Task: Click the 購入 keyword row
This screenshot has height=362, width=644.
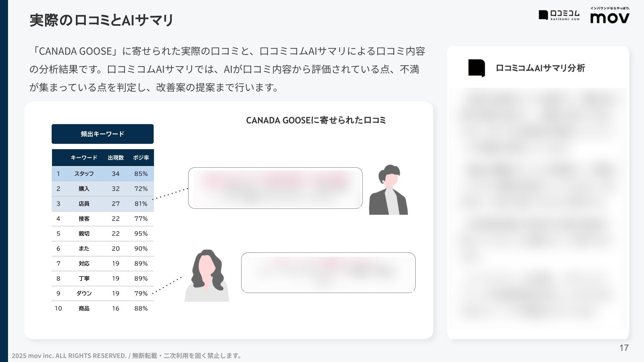Action: point(84,189)
